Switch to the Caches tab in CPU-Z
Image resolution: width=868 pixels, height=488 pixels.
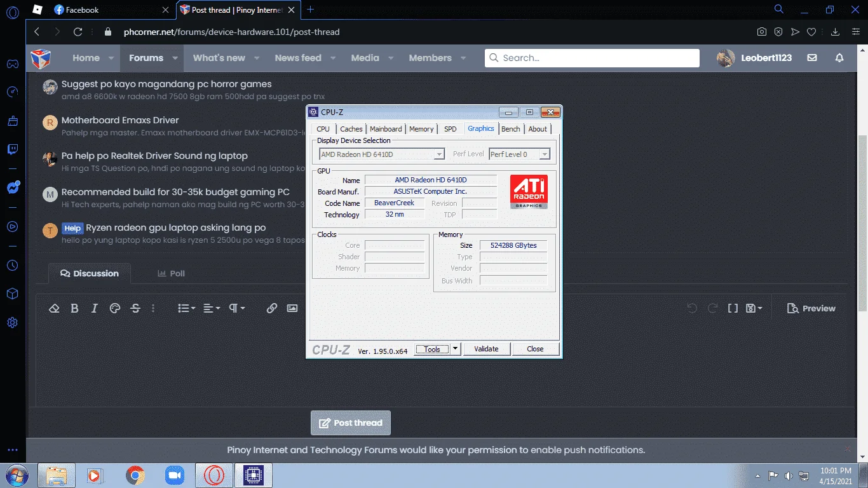[351, 129]
